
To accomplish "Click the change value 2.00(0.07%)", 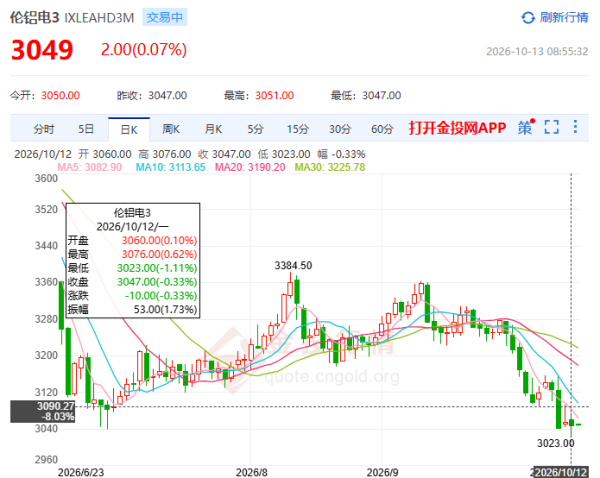I will pyautogui.click(x=144, y=50).
